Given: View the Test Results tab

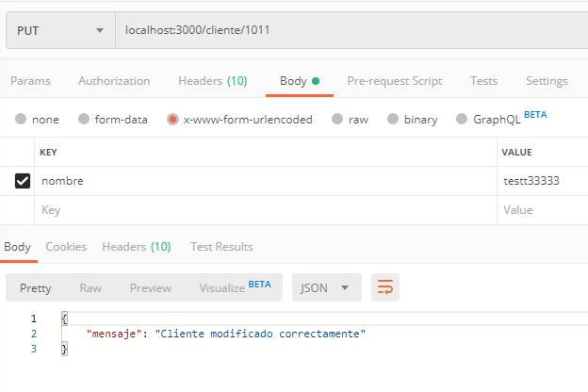Looking at the screenshot, I should pyautogui.click(x=221, y=247).
